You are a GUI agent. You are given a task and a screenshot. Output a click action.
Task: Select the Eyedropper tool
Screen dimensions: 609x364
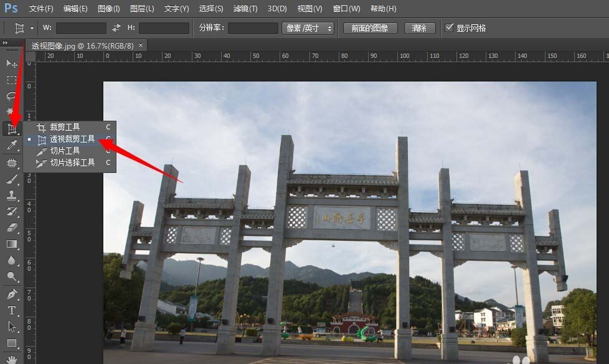[x=12, y=145]
